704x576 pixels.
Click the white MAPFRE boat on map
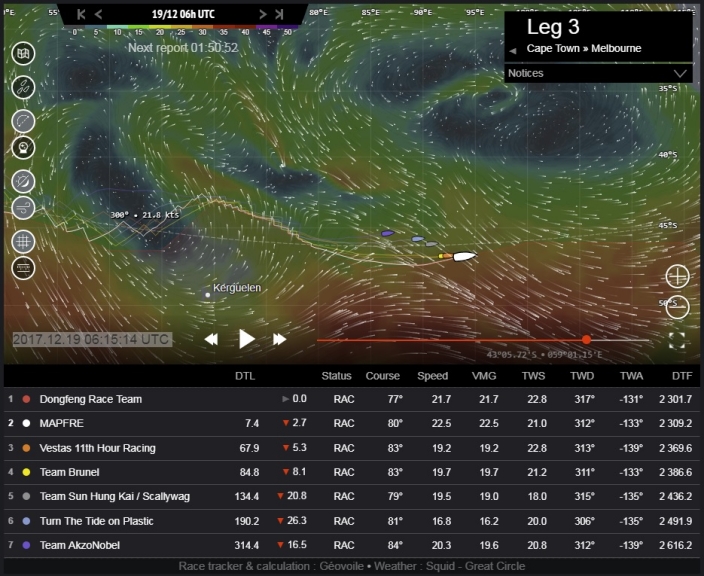(464, 256)
